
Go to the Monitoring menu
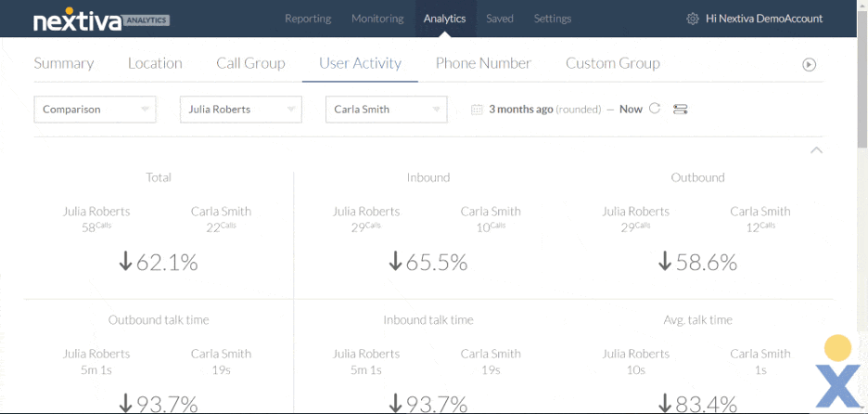click(377, 19)
